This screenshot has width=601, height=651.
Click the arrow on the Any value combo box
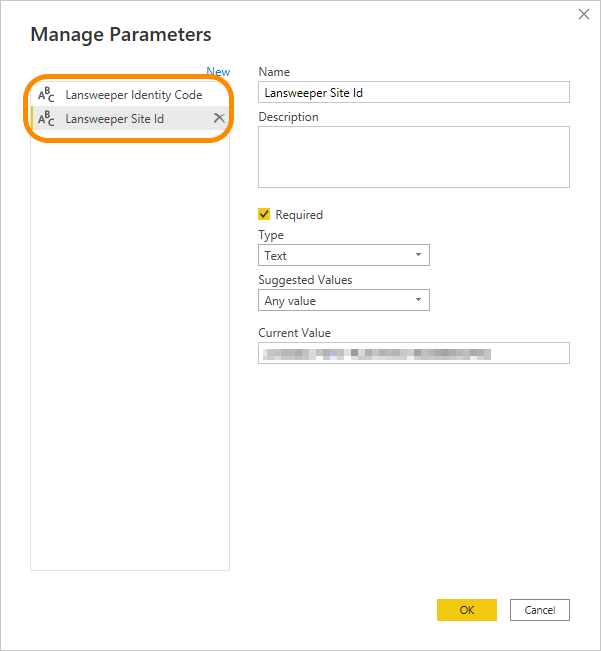point(418,300)
